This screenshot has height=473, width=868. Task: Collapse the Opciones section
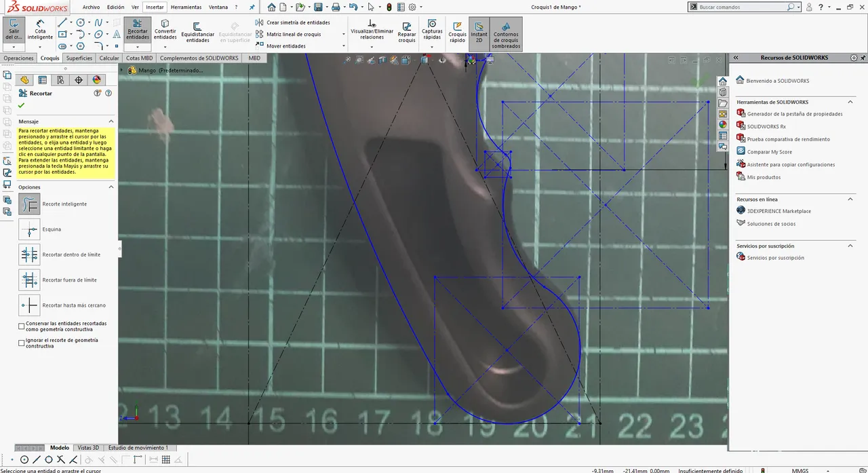click(x=111, y=187)
